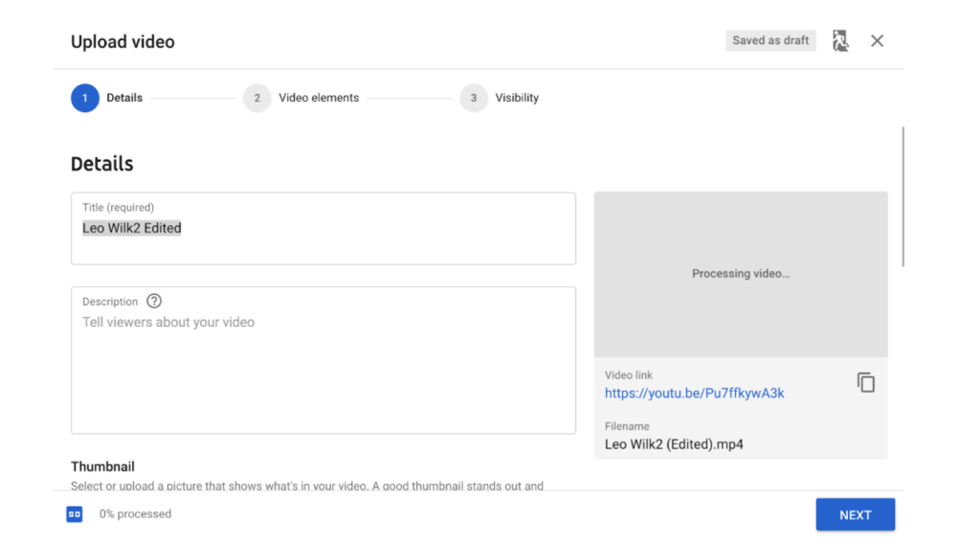Click the large Details section heading
The image size is (980, 545).
tap(101, 164)
